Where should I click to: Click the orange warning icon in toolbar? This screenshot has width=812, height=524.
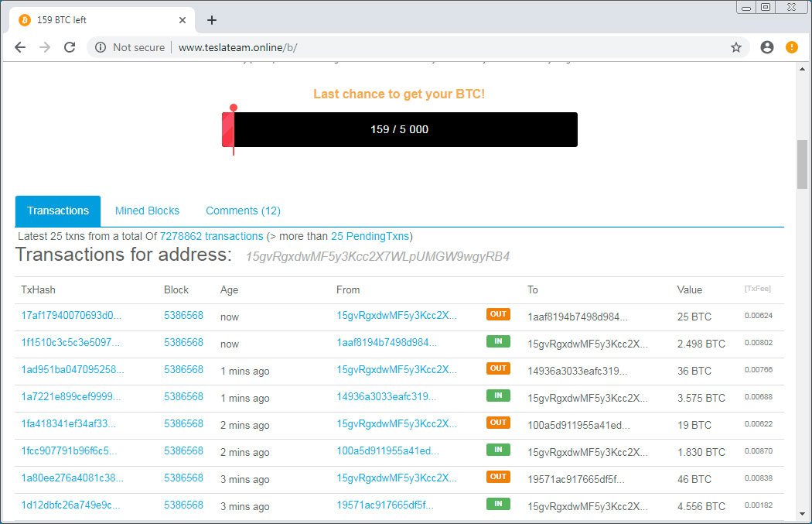(791, 47)
